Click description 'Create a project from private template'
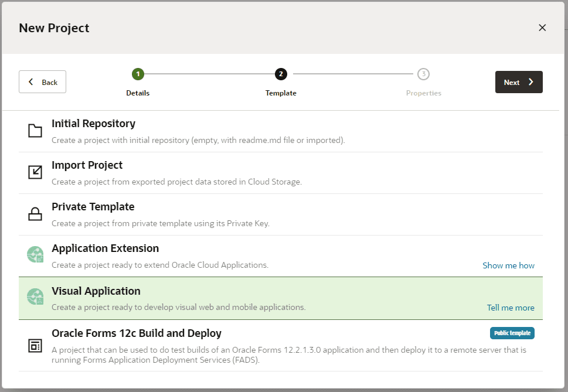 [161, 223]
